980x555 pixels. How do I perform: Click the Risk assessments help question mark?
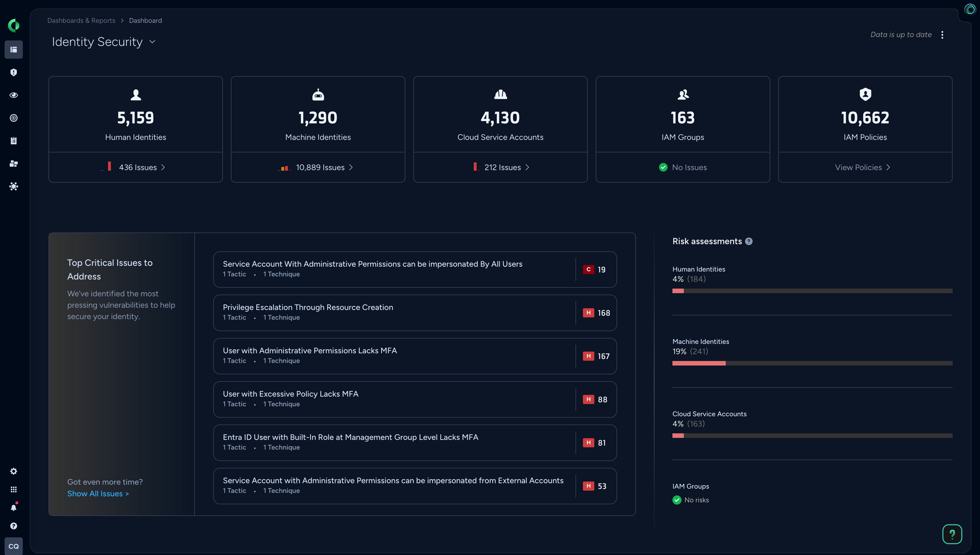(749, 241)
